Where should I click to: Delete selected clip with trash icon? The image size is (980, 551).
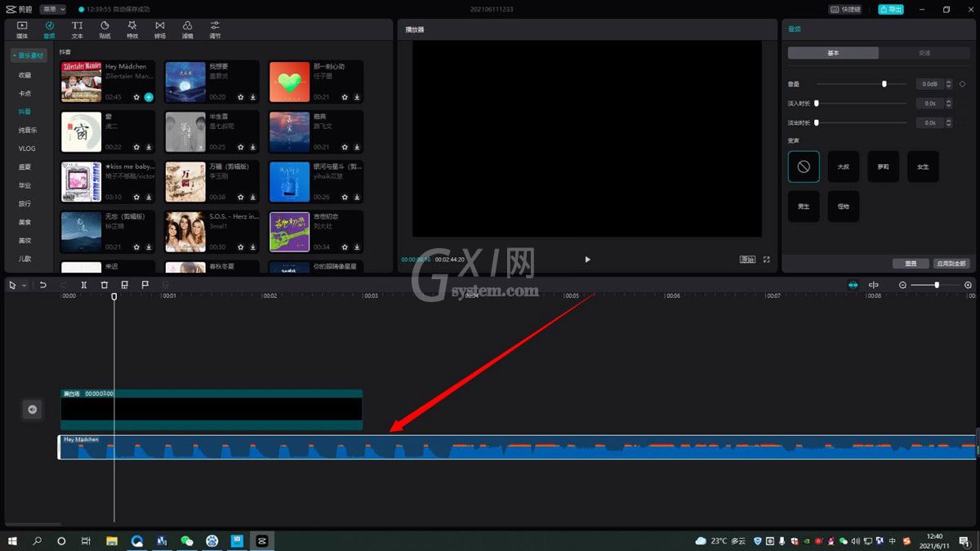point(105,285)
